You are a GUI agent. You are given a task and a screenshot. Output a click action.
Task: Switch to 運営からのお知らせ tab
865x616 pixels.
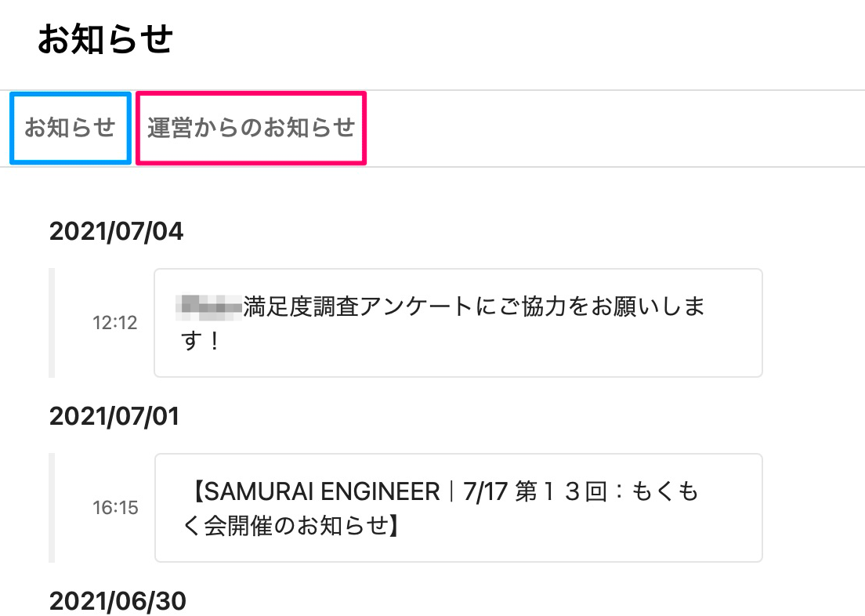tap(251, 128)
